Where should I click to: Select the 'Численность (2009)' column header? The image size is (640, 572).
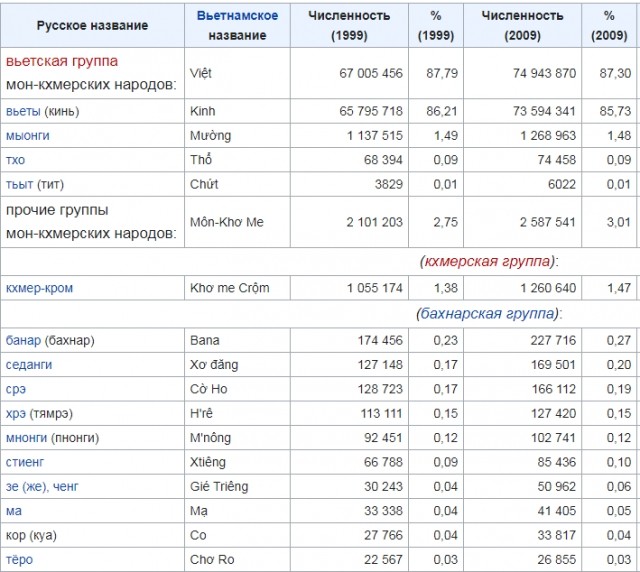pyautogui.click(x=522, y=25)
